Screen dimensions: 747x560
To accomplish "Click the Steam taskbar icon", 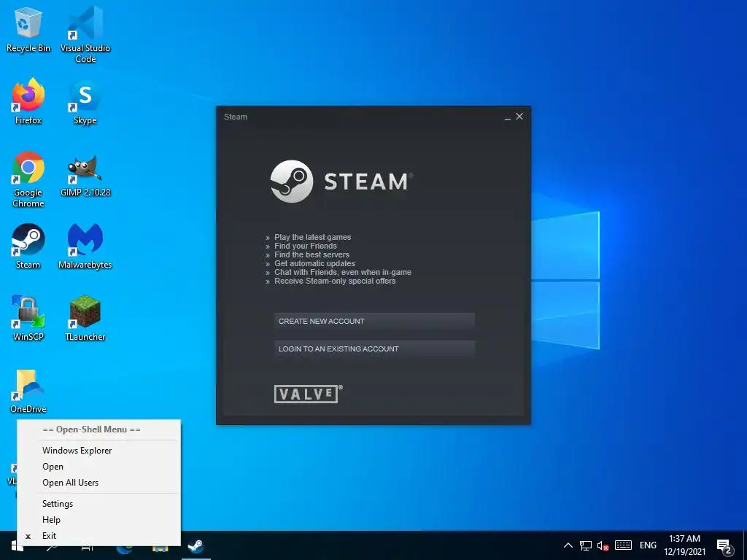I will (x=196, y=545).
